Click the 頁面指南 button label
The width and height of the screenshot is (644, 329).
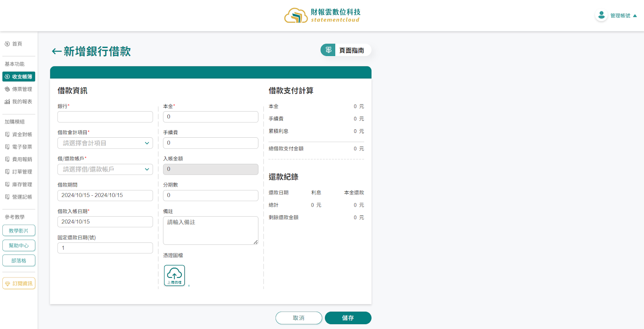tap(352, 50)
